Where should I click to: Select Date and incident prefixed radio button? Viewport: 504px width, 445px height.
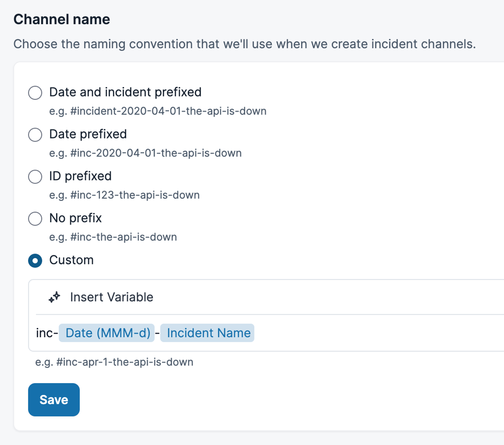click(35, 93)
